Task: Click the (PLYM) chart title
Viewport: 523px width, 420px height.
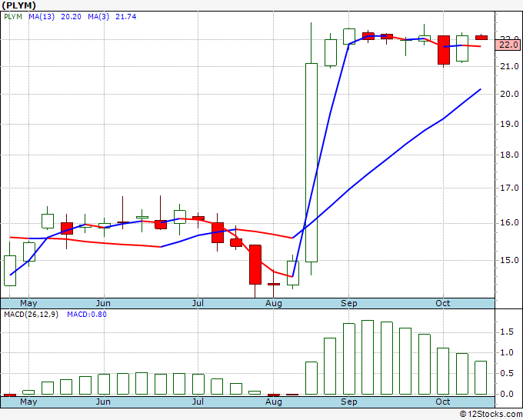Action: point(18,5)
